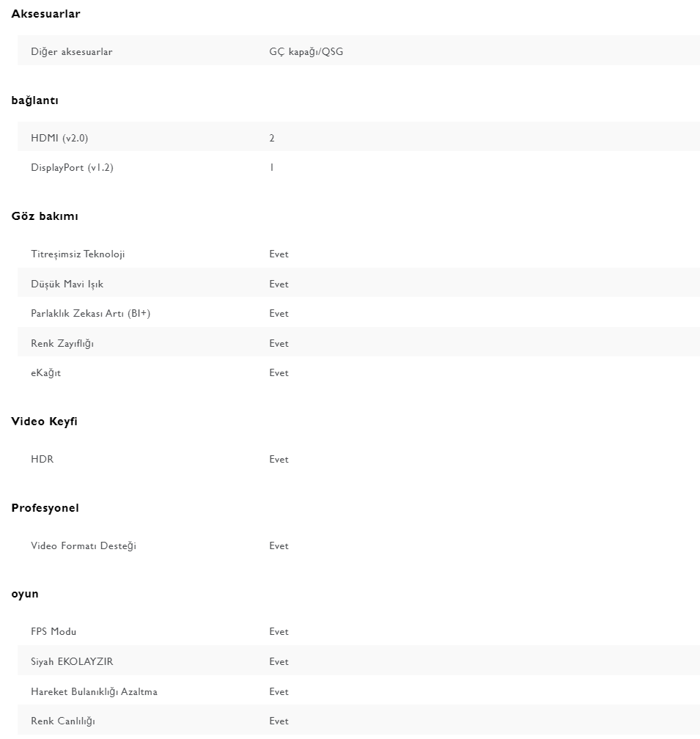Viewport: 700px width, 739px height.
Task: Click the Video Formatı Desteği label
Action: point(84,545)
